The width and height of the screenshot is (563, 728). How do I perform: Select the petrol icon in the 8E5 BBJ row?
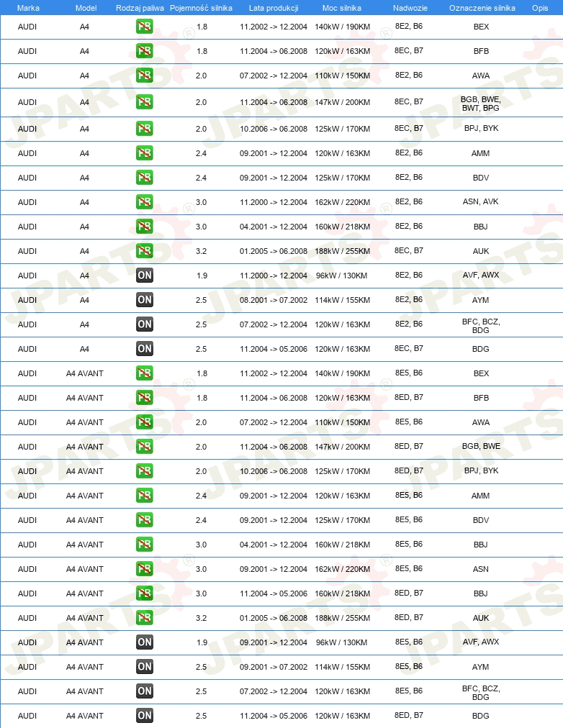pyautogui.click(x=145, y=544)
